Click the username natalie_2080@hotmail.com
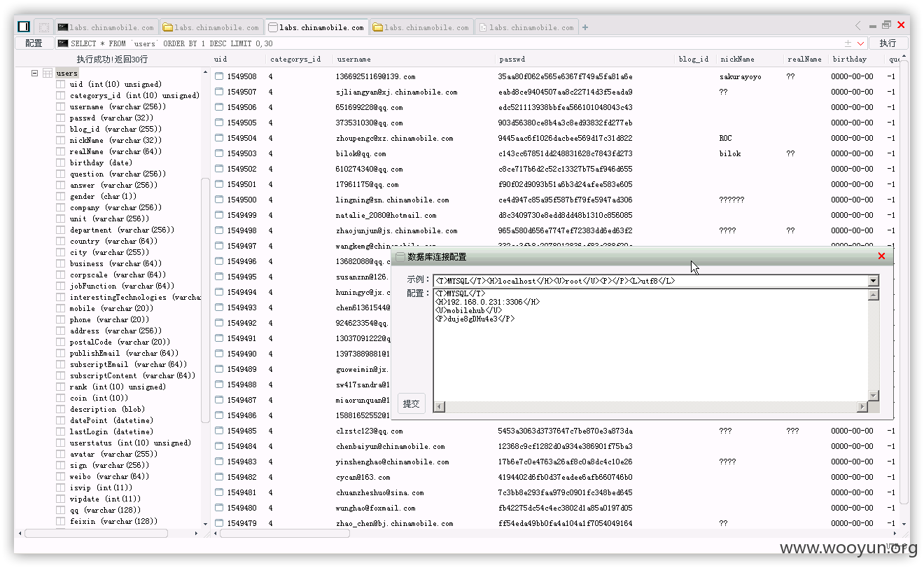This screenshot has height=568, width=924. point(386,215)
